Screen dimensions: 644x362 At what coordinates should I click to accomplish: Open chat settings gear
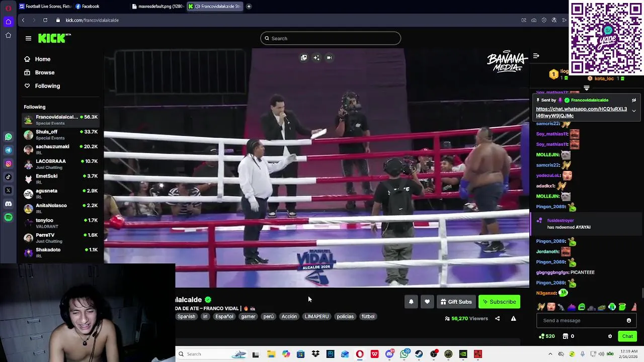click(610, 336)
